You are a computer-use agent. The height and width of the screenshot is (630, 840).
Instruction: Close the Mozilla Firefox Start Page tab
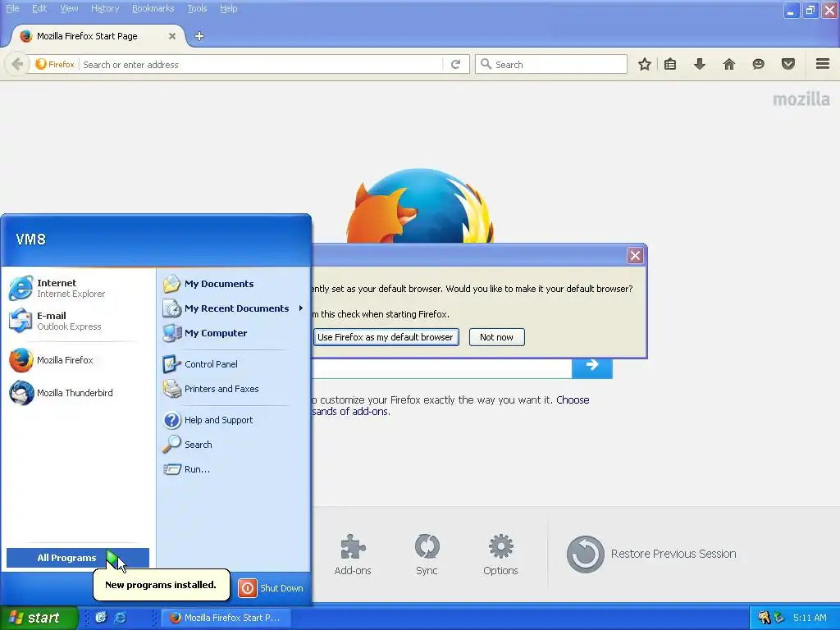click(172, 36)
